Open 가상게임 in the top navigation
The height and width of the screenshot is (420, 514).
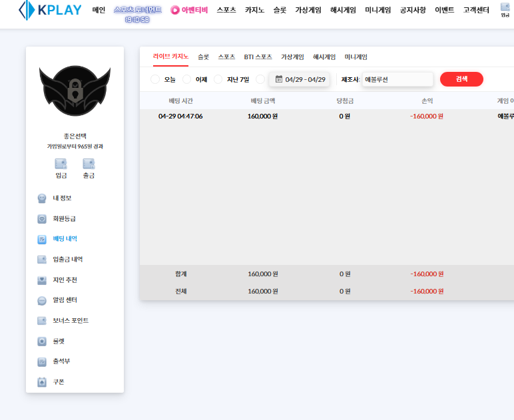[x=308, y=10]
